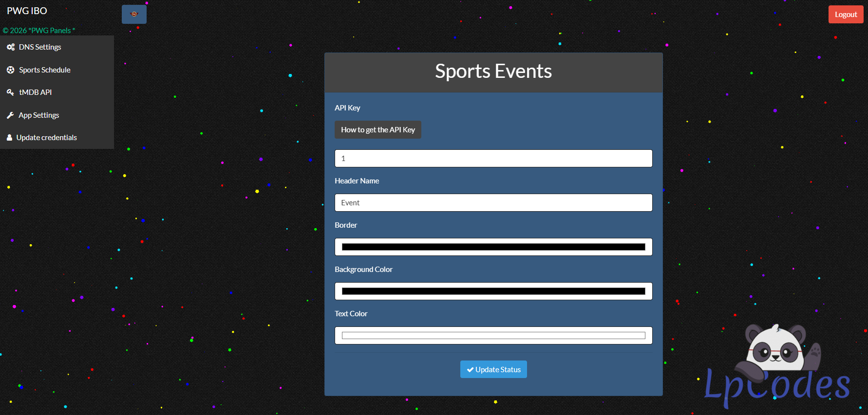Click the soccer ball icon for Sports Schedule

coord(10,70)
